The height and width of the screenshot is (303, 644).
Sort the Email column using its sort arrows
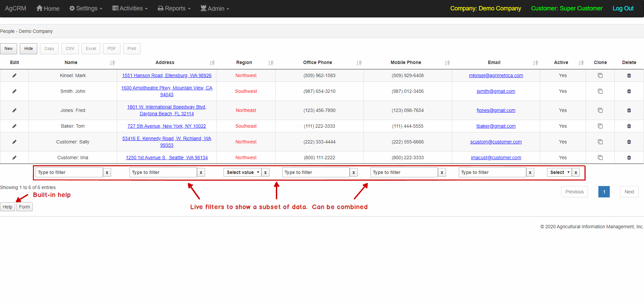point(536,63)
